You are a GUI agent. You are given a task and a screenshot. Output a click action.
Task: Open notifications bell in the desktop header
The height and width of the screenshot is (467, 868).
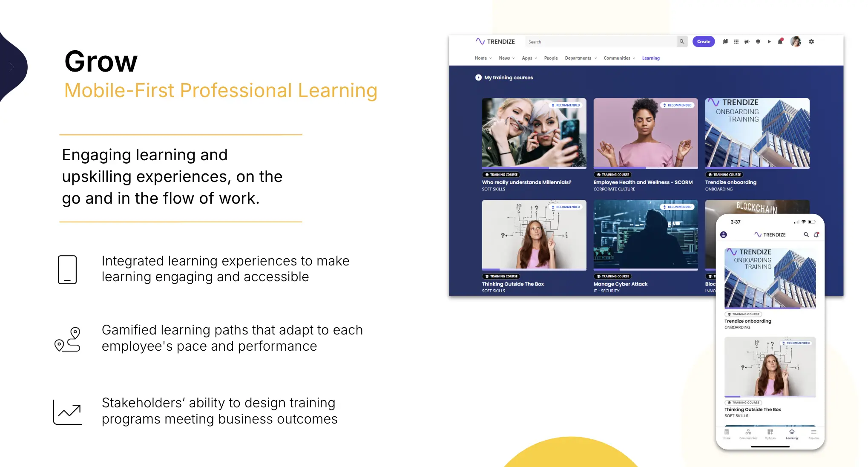[x=780, y=41]
